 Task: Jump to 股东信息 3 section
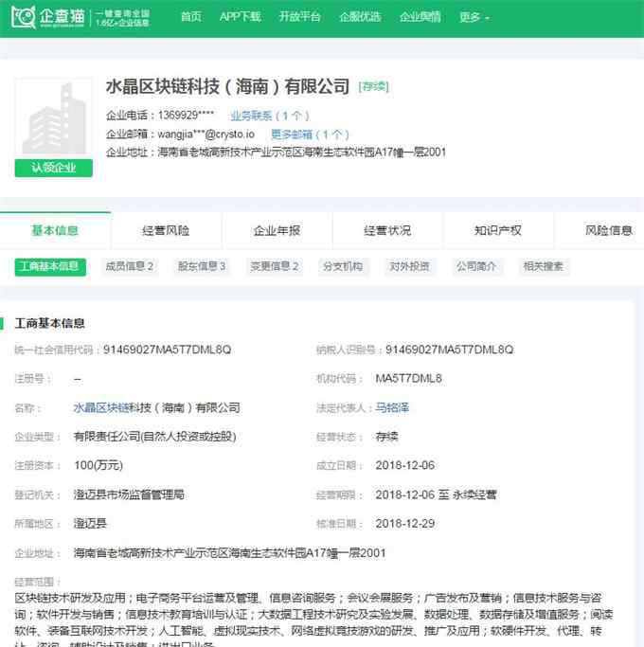click(202, 266)
